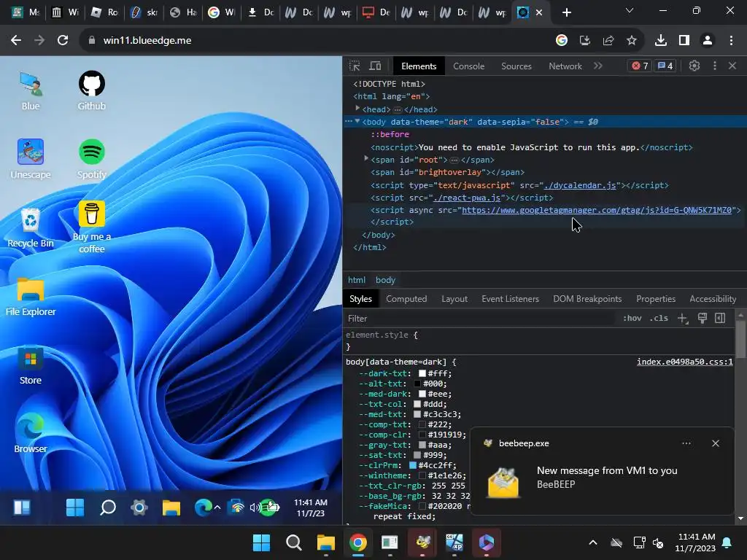This screenshot has height=560, width=747.
Task: Dismiss the beebeep.exe notification
Action: tap(716, 443)
